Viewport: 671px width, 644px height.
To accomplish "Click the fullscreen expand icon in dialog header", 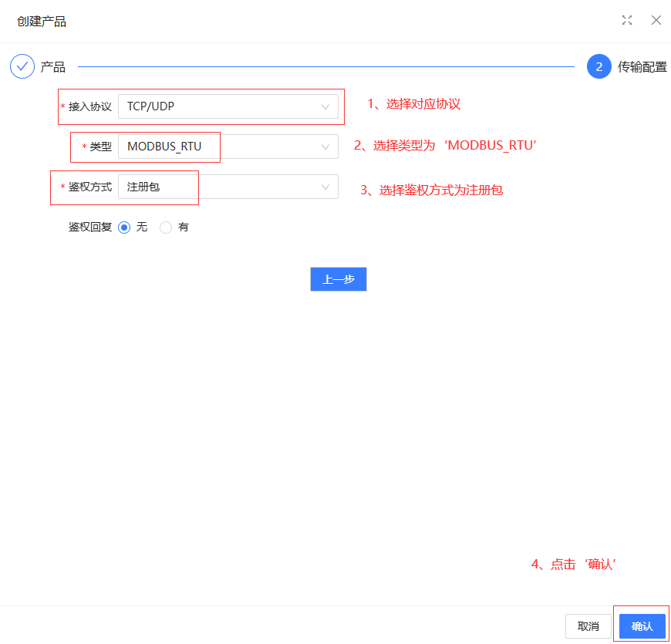I will pos(627,21).
